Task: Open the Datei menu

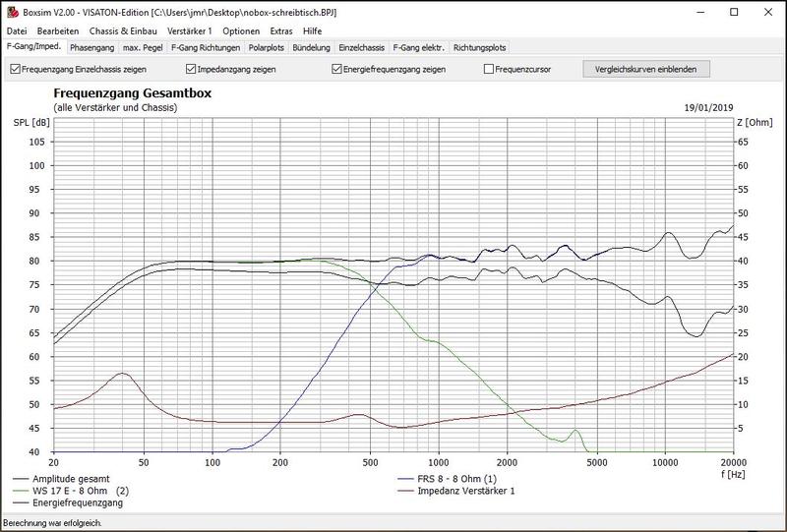Action: (x=17, y=31)
